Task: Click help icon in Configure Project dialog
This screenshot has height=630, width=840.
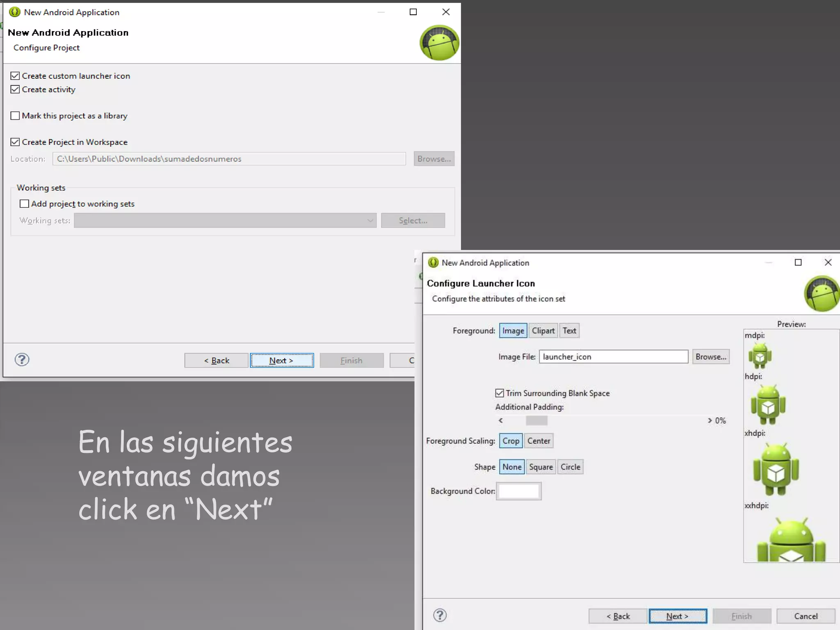Action: click(22, 360)
